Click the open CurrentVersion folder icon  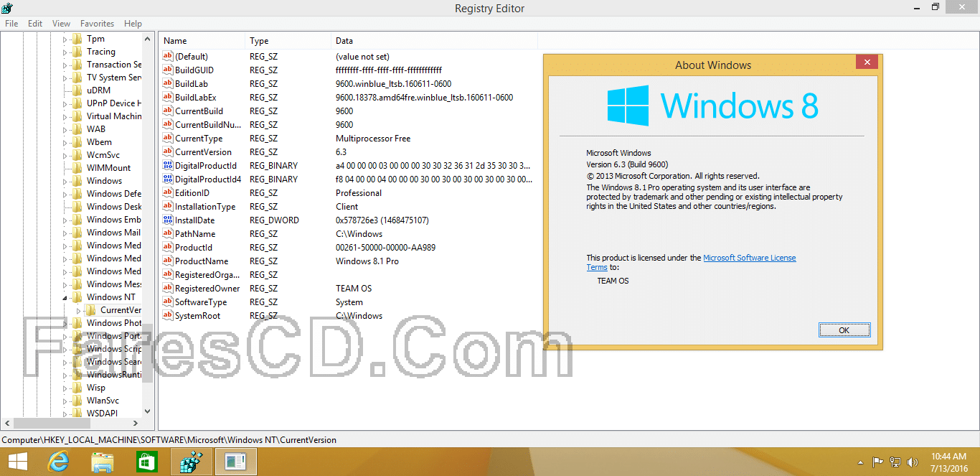[x=91, y=310]
